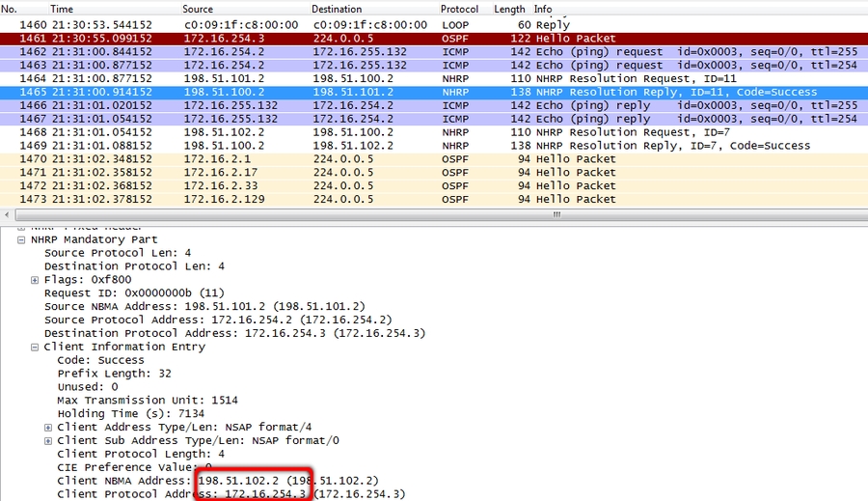Sort by the Length column header

[509, 9]
